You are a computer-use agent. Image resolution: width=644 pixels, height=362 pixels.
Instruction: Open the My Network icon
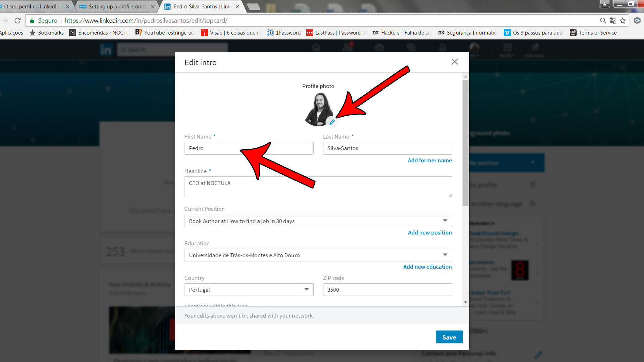(348, 48)
